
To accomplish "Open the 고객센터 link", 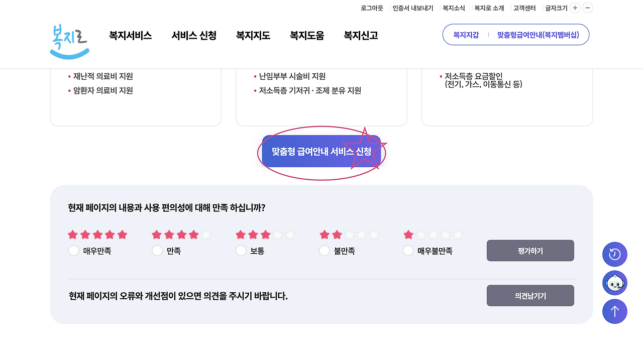I will click(x=523, y=8).
